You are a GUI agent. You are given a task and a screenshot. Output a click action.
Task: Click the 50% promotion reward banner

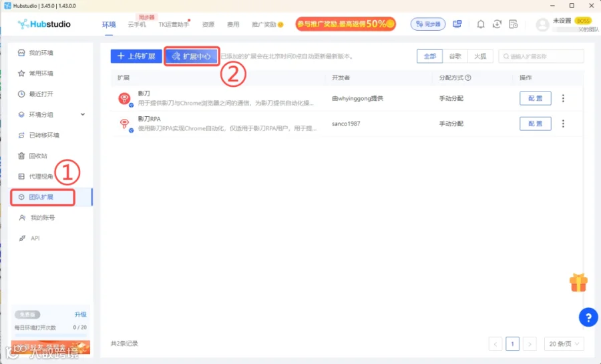345,24
